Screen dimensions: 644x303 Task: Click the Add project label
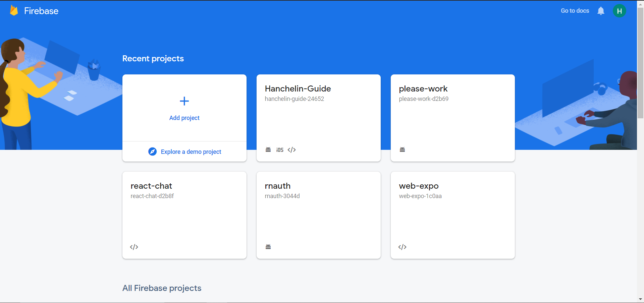(x=184, y=118)
